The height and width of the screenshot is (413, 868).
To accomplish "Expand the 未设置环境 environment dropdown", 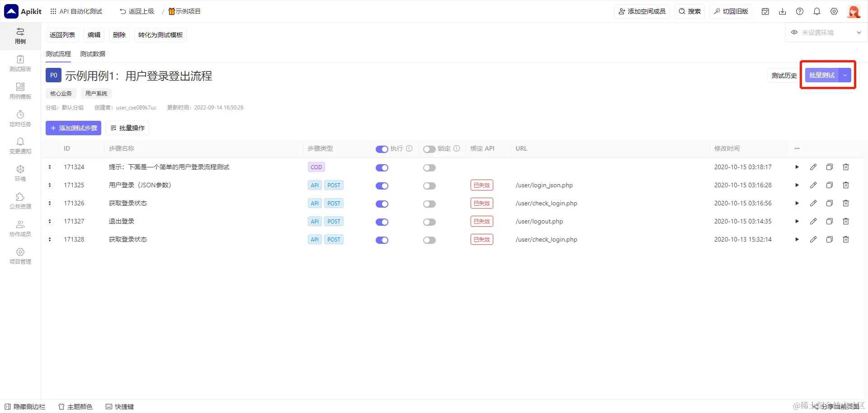I will [826, 33].
